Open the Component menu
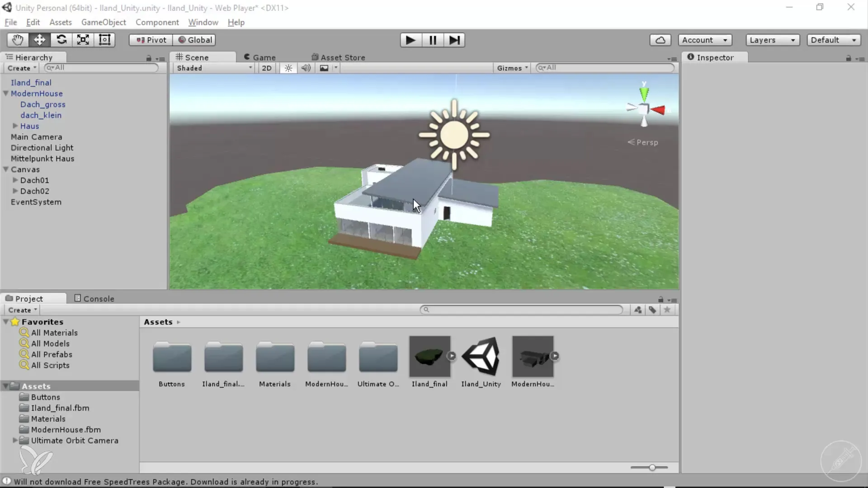 pyautogui.click(x=157, y=22)
